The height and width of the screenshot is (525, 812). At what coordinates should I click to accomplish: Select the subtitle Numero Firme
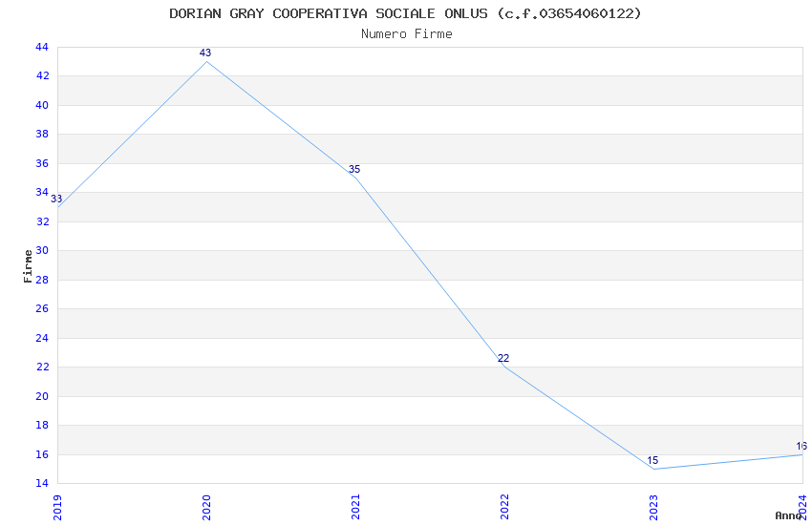(x=407, y=34)
